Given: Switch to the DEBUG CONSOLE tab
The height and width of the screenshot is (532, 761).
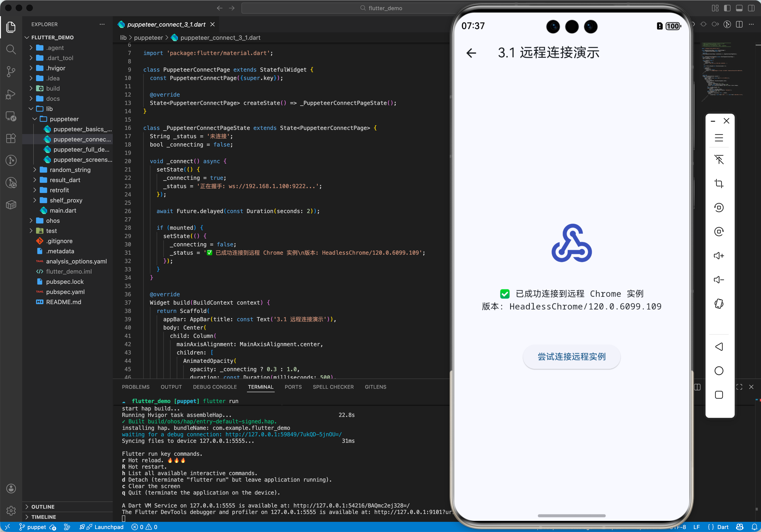Looking at the screenshot, I should tap(215, 387).
